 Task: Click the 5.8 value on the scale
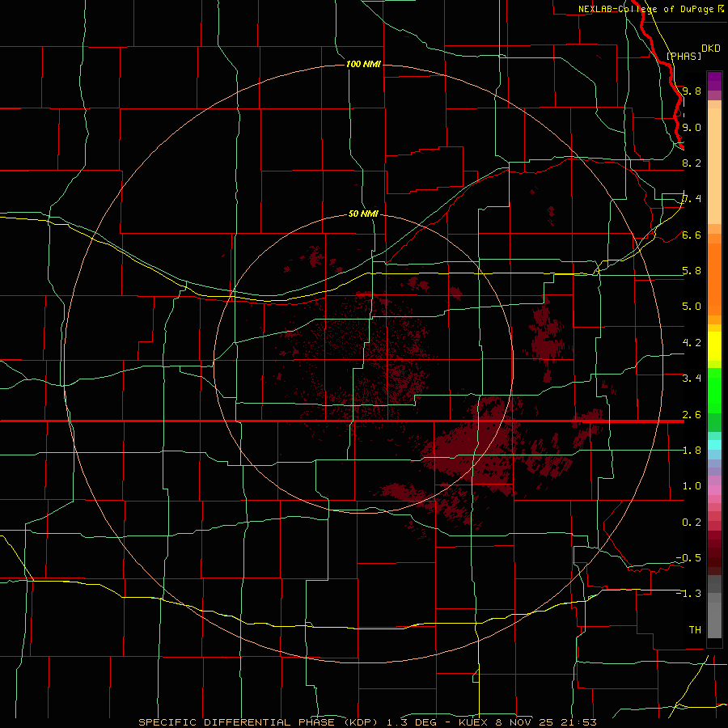692,271
